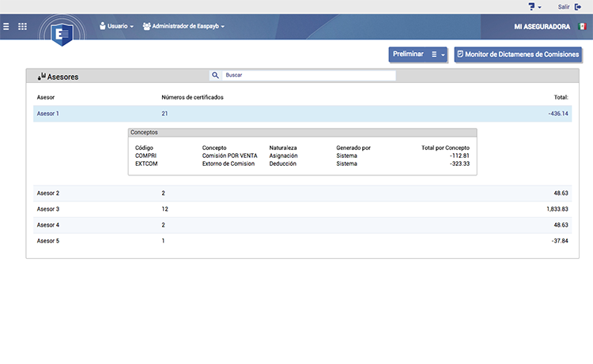Screen dimensions: 593x364
Task: Click the MI ASEGURADORA label
Action: pyautogui.click(x=542, y=26)
